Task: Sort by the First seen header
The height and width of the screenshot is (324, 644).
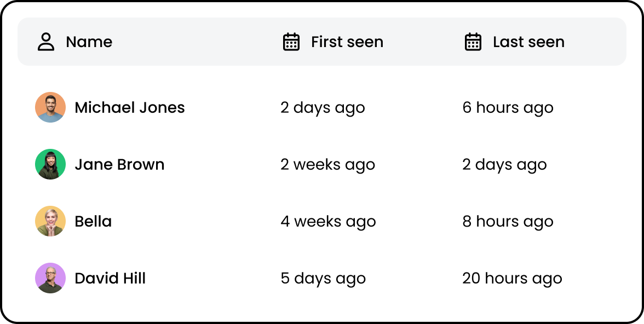Action: (x=347, y=42)
